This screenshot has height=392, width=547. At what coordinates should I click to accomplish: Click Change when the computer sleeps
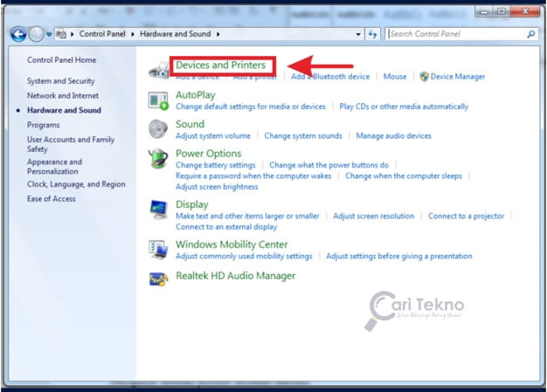[404, 176]
